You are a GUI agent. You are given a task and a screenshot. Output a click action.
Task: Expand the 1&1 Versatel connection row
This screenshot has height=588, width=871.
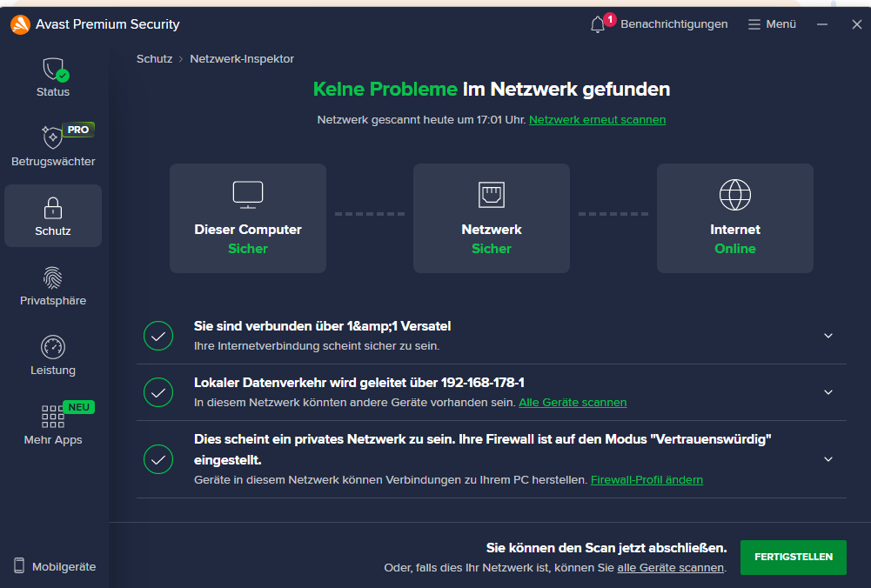tap(828, 336)
